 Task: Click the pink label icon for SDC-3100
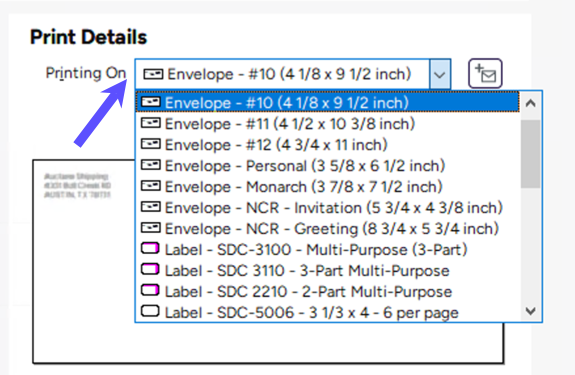pos(150,249)
